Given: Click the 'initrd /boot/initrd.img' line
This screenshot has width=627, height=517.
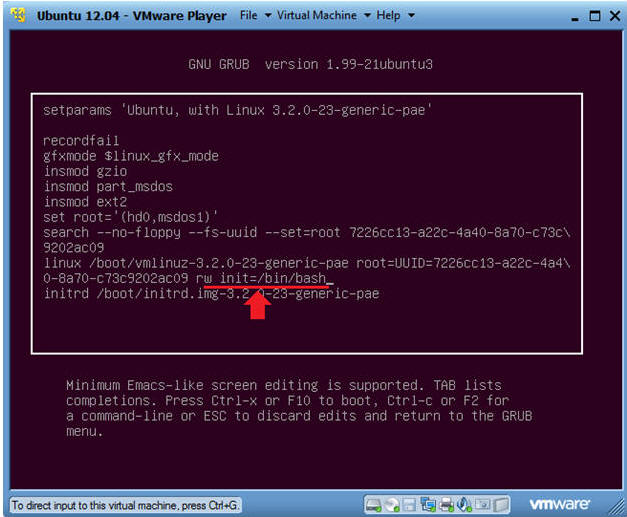Looking at the screenshot, I should (211, 293).
